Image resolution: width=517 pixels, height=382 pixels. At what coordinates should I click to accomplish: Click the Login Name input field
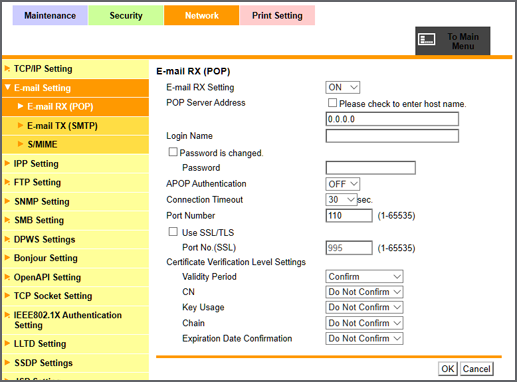[392, 136]
